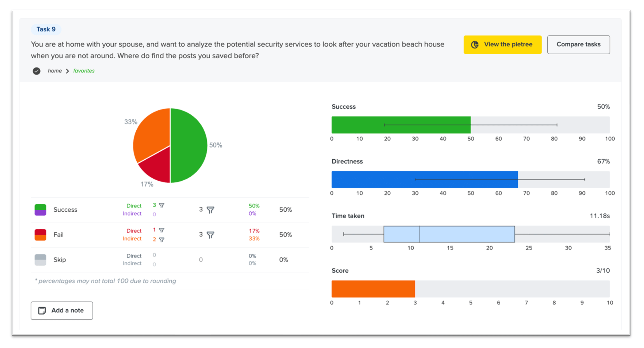Image resolution: width=644 pixels, height=348 pixels.
Task: Click the breadcrumb chevron after home
Action: click(67, 71)
